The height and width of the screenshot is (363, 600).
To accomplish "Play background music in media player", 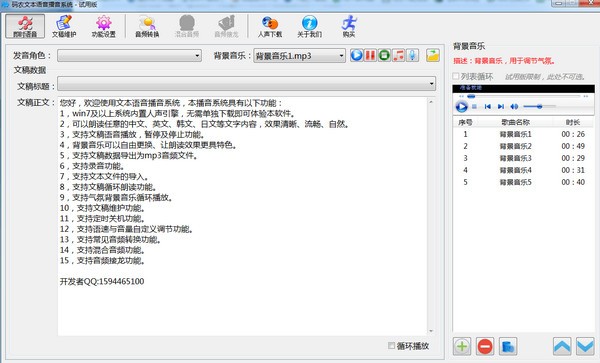I will click(x=461, y=106).
